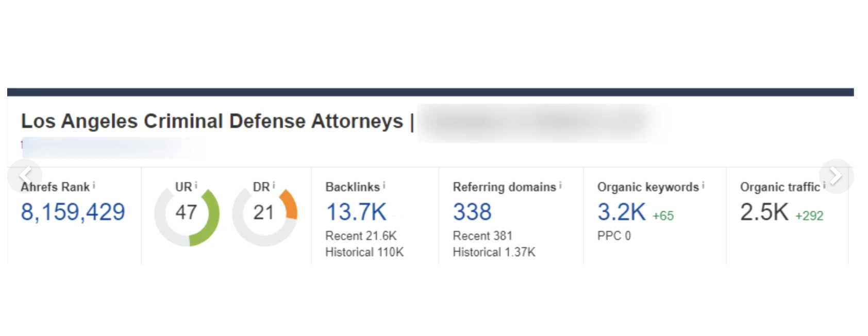Open the 3.2K organic keywords number
The width and height of the screenshot is (868, 336).
[x=621, y=212]
